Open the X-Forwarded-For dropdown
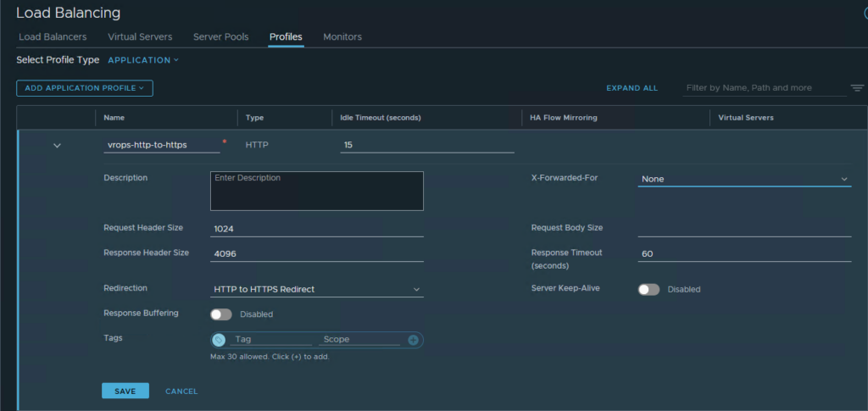This screenshot has height=411, width=868. tap(743, 179)
